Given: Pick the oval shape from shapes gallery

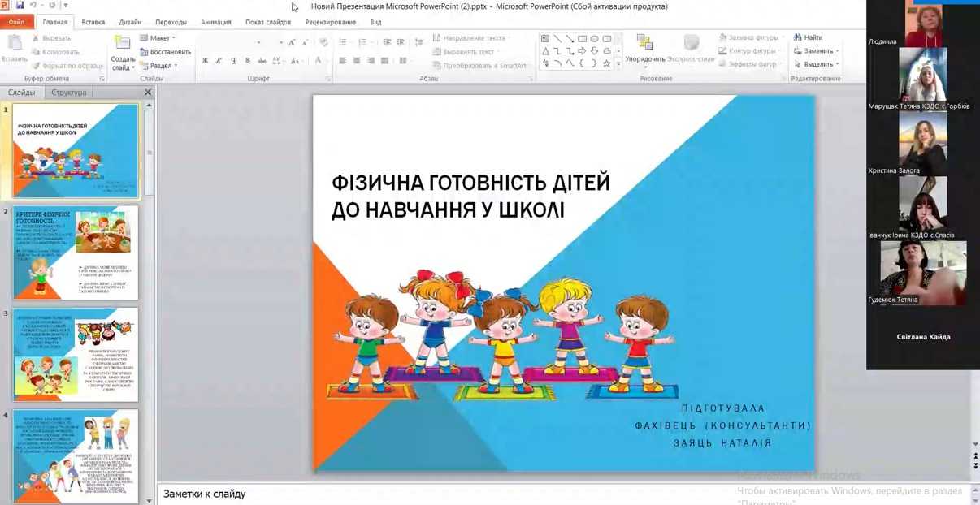Looking at the screenshot, I should point(594,39).
